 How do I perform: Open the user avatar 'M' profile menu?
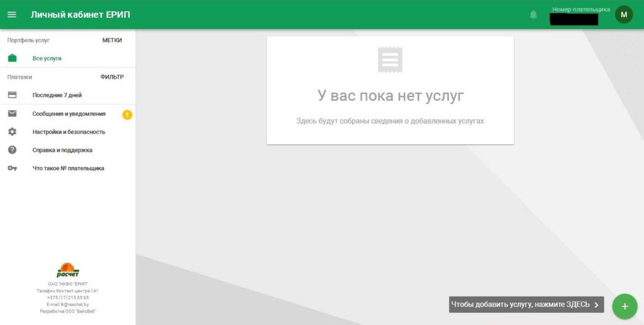pos(624,14)
